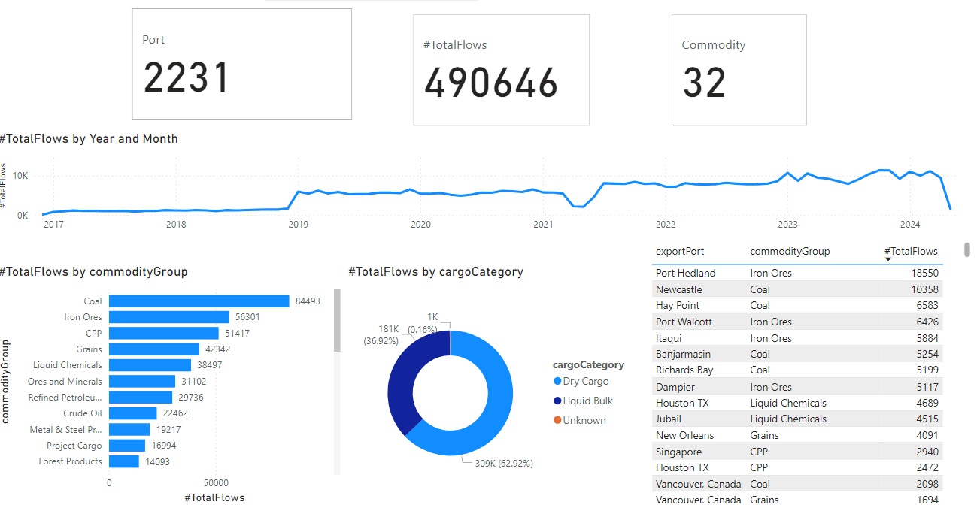Select Liquid Bulk in the cargoCategory legend

pos(587,401)
